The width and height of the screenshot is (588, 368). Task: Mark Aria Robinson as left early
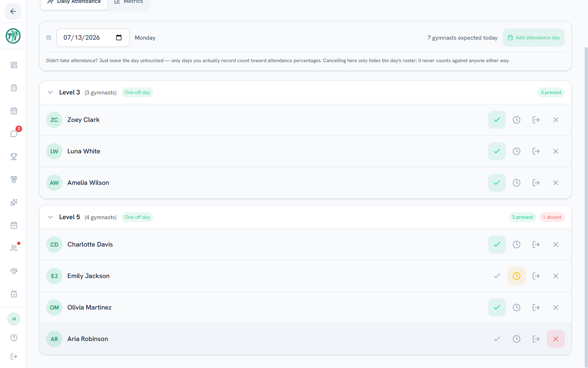536,339
